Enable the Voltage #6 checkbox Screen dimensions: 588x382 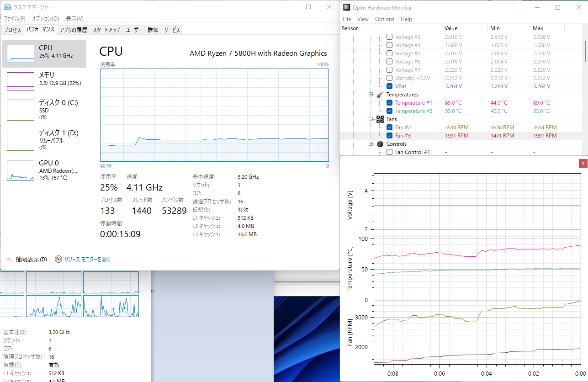coord(389,62)
